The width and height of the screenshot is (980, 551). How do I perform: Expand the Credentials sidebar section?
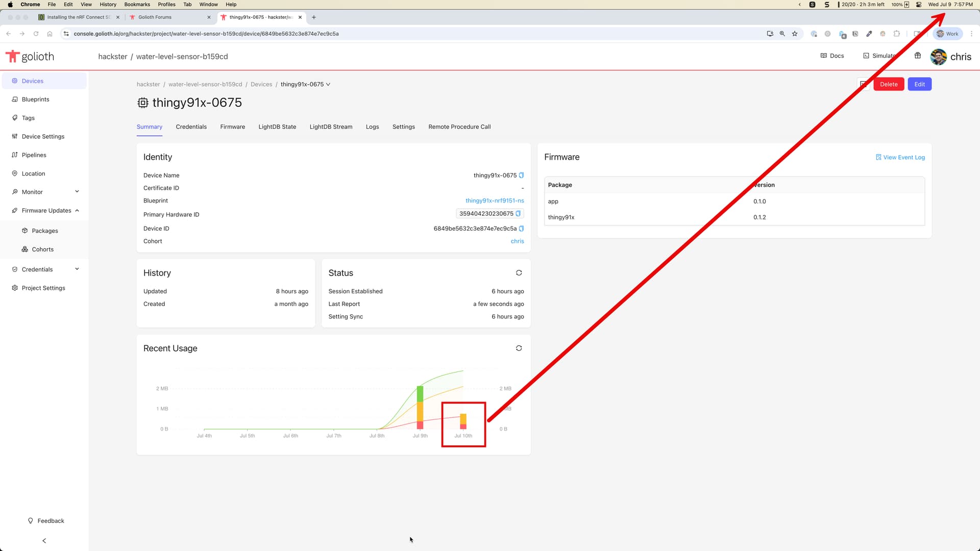coord(44,269)
